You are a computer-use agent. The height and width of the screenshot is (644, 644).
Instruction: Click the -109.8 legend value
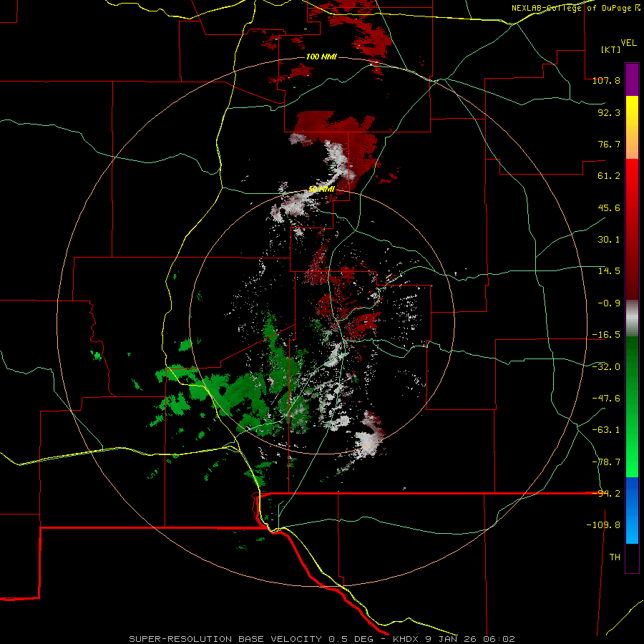603,525
